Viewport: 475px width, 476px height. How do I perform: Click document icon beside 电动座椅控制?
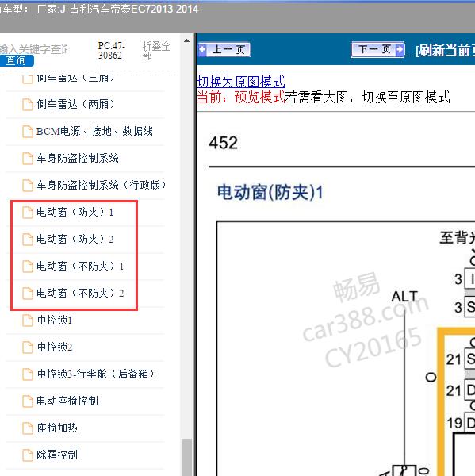tap(28, 401)
